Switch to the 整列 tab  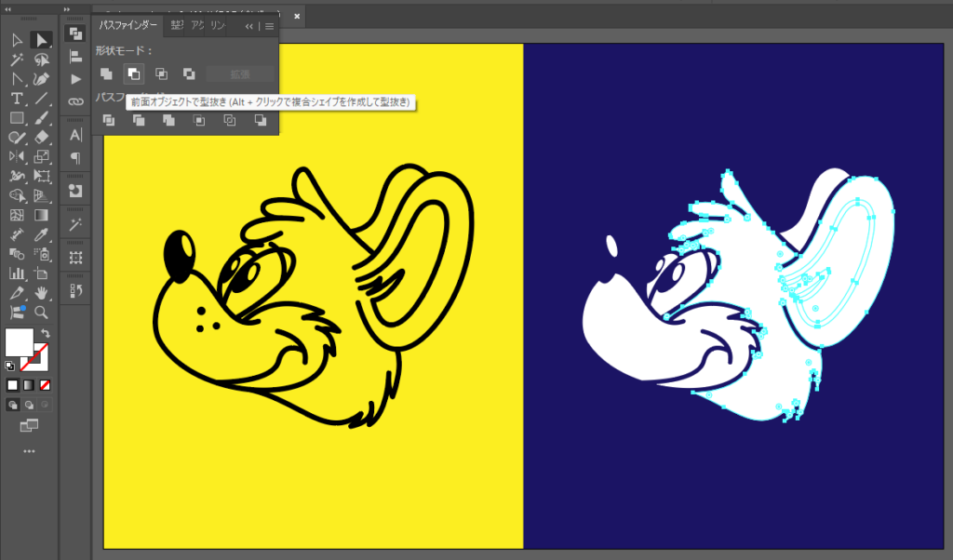177,25
